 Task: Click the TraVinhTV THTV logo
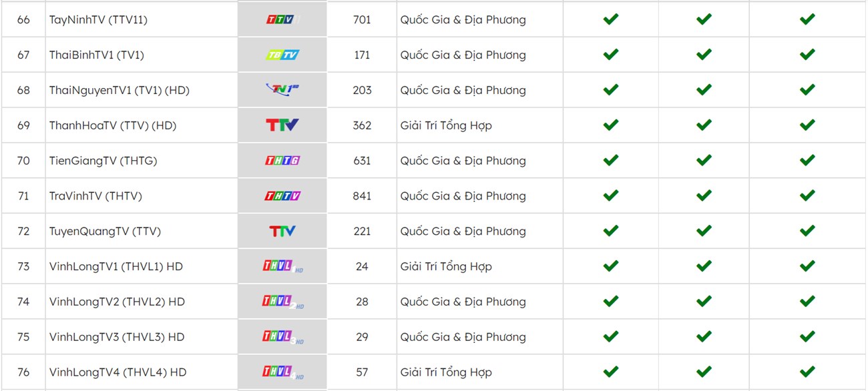click(x=282, y=196)
